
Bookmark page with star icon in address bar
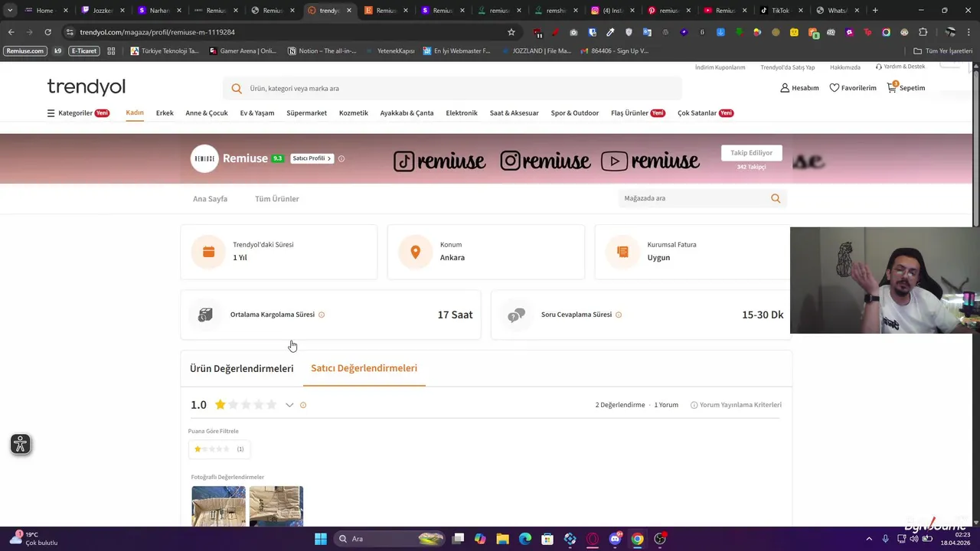click(511, 32)
